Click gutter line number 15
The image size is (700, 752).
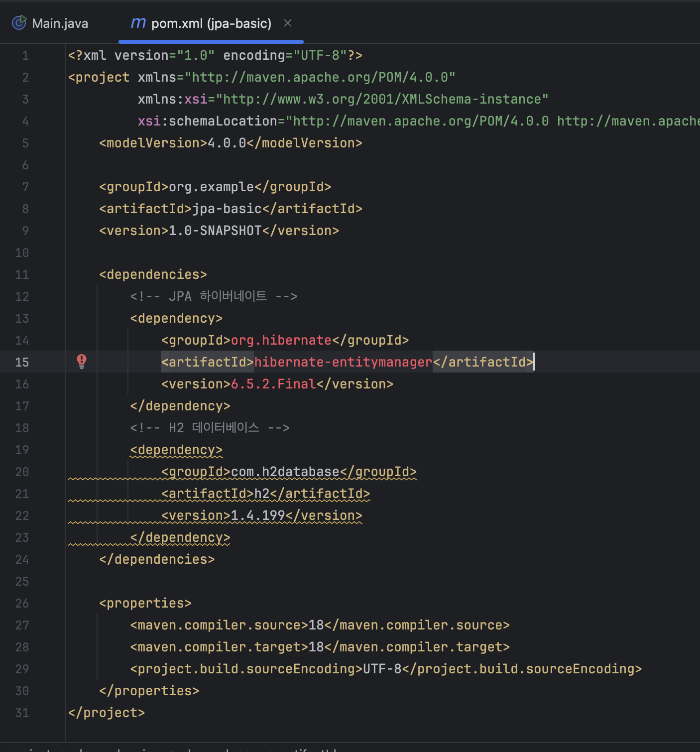22,362
